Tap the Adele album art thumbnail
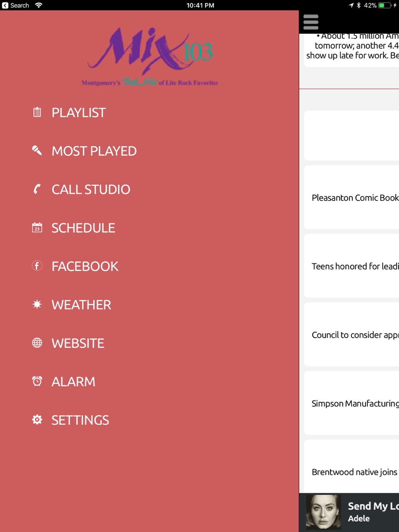 323,512
